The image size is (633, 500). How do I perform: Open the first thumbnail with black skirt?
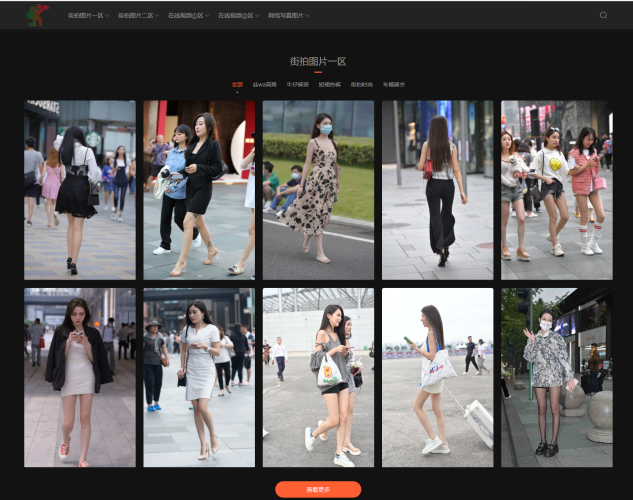(x=79, y=189)
